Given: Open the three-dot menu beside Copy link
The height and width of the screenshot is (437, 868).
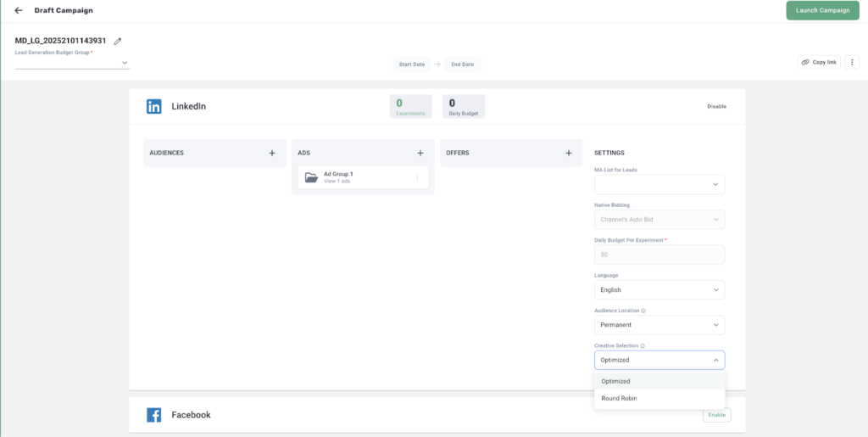Looking at the screenshot, I should pyautogui.click(x=852, y=62).
